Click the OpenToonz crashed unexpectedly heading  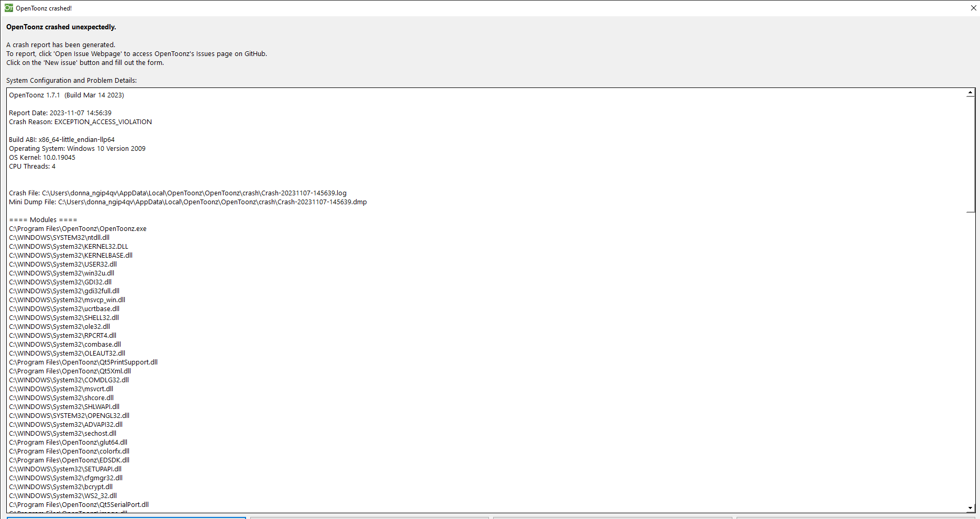(61, 27)
